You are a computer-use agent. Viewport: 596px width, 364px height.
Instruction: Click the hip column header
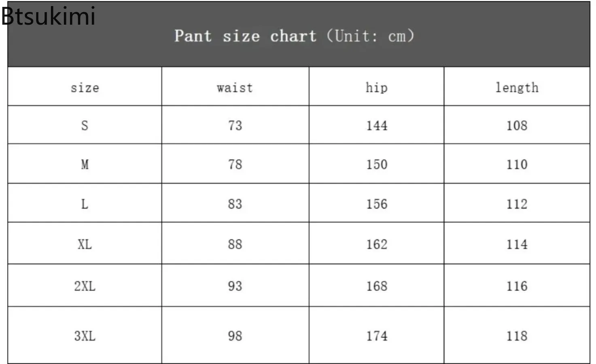(x=376, y=88)
